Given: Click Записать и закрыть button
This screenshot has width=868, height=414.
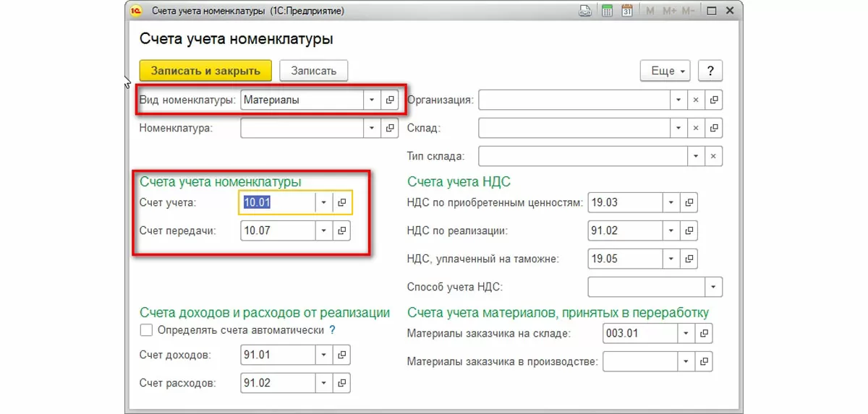Looking at the screenshot, I should pos(205,71).
